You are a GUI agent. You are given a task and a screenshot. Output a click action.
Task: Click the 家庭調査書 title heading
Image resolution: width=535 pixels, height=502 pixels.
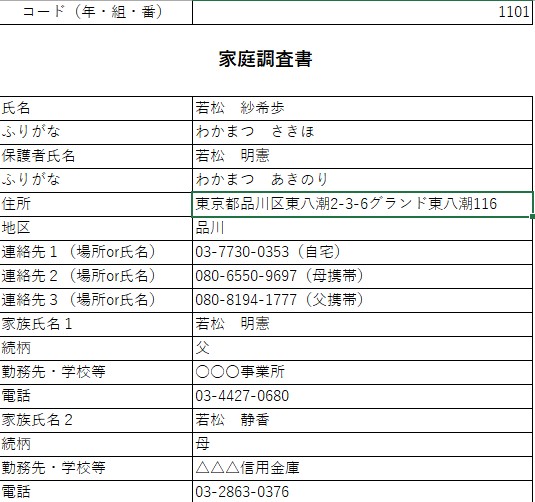pyautogui.click(x=265, y=59)
